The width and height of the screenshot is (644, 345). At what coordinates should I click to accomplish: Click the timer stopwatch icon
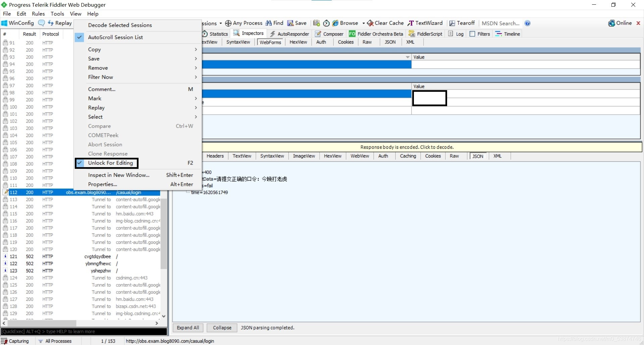tap(326, 23)
